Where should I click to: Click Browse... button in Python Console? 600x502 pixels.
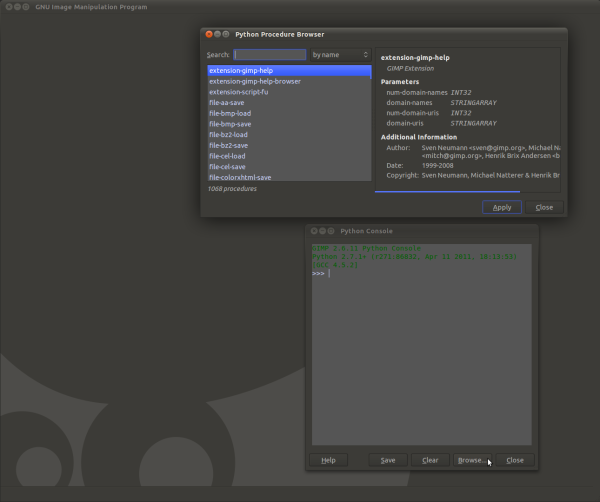pos(473,460)
